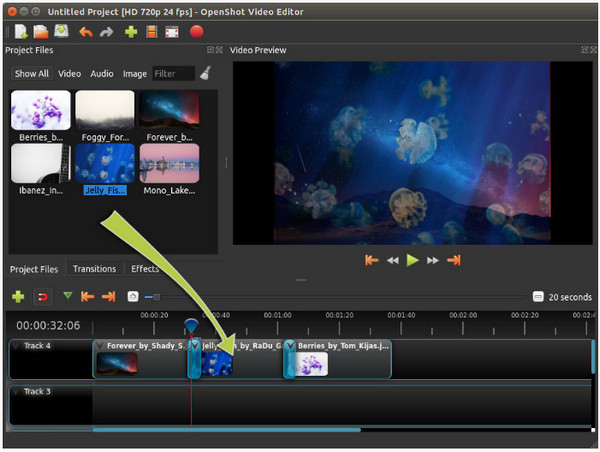Image resolution: width=600 pixels, height=452 pixels.
Task: Open the Jelly clip menu arrow
Action: point(195,345)
